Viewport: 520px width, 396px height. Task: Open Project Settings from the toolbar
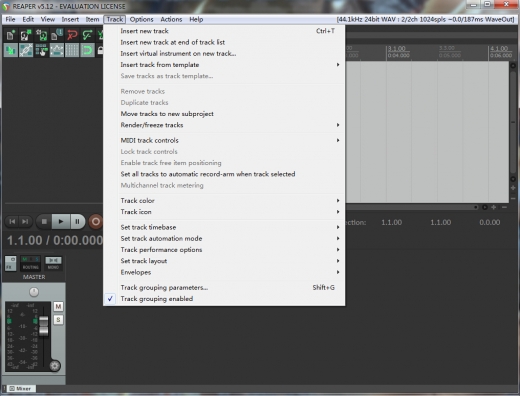click(x=57, y=35)
